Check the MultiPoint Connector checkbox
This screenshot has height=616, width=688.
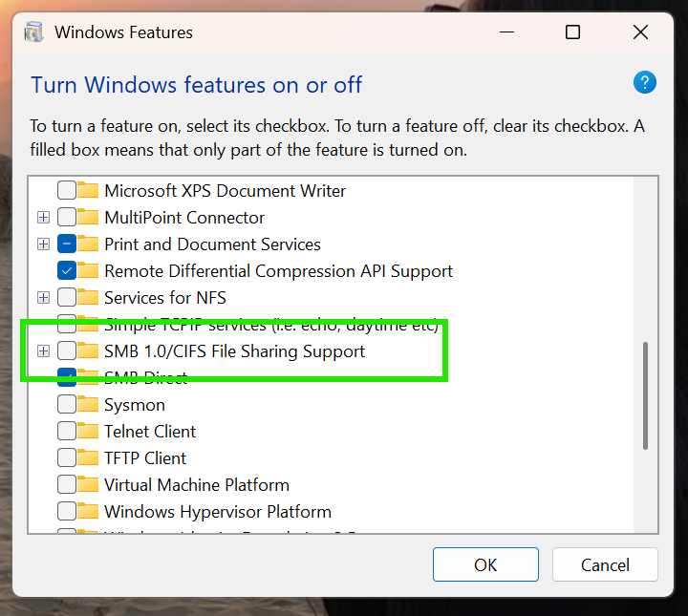(67, 217)
